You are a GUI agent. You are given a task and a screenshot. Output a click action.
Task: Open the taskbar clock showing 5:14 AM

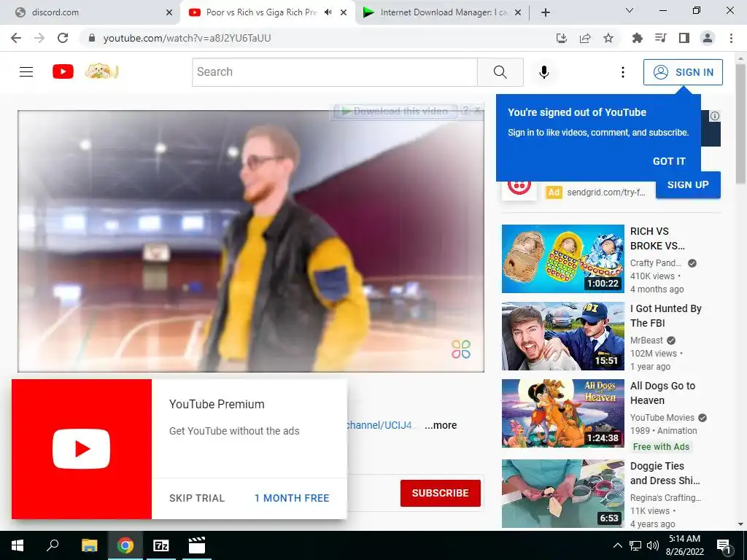(x=684, y=545)
